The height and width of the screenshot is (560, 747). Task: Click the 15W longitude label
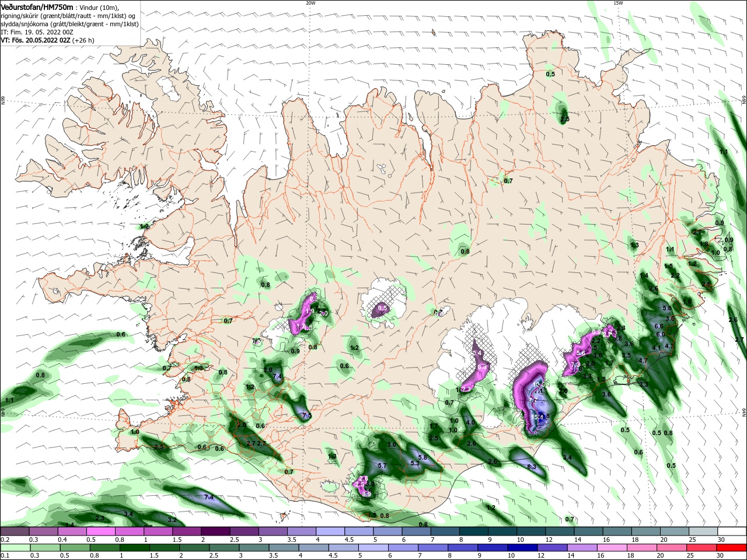(618, 2)
